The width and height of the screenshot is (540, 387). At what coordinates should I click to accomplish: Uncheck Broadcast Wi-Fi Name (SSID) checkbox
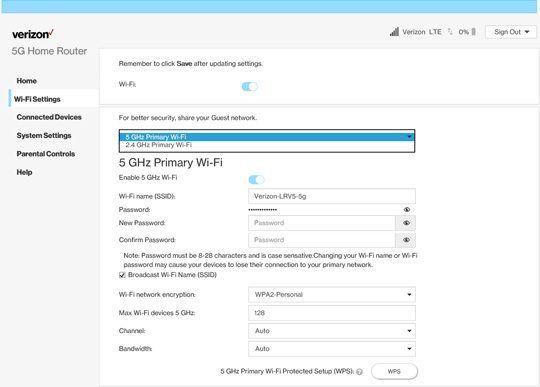coord(122,275)
